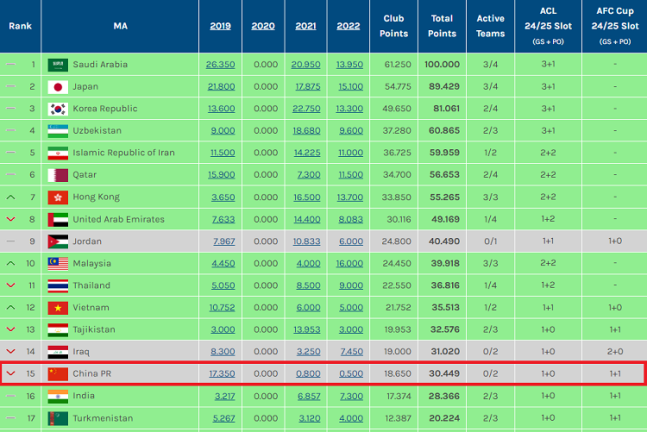The width and height of the screenshot is (647, 432).
Task: Click the Thailand flag icon
Action: pyautogui.click(x=58, y=286)
